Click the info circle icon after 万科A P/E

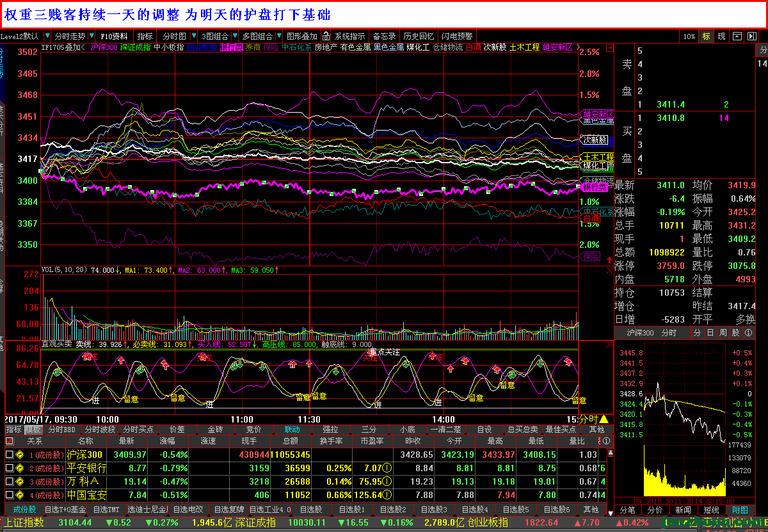388,481
